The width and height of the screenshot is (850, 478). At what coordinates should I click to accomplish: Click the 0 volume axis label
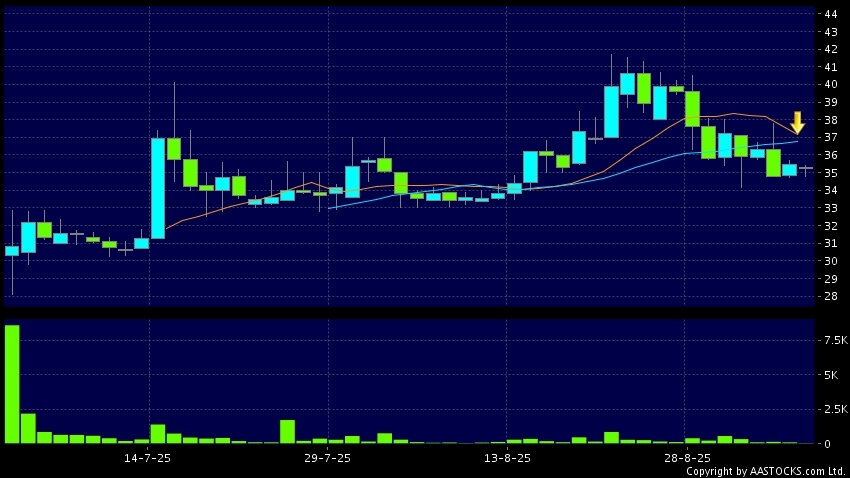tap(827, 444)
